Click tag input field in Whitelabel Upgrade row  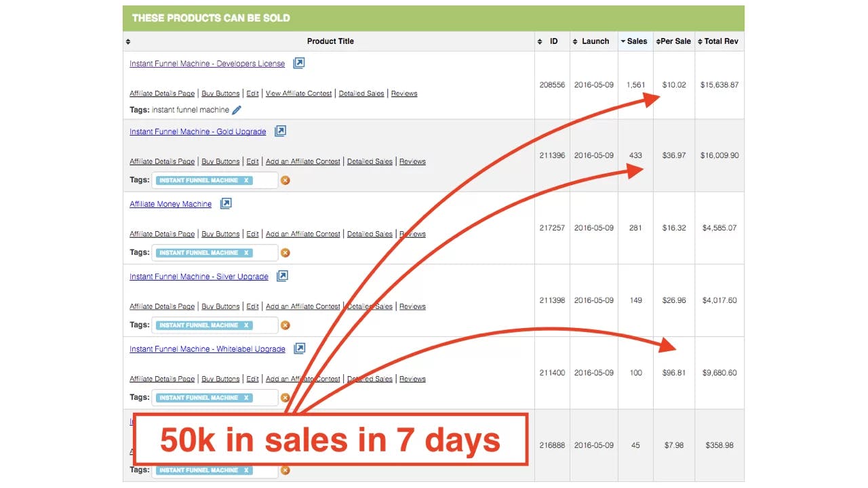click(215, 398)
